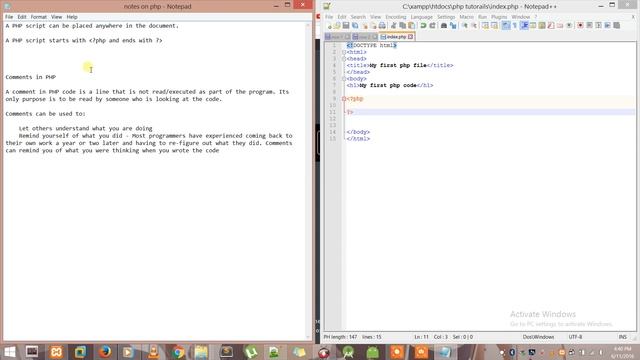The width and height of the screenshot is (640, 360).
Task: Click Notepad vertical scrollbar up arrow
Action: click(309, 25)
